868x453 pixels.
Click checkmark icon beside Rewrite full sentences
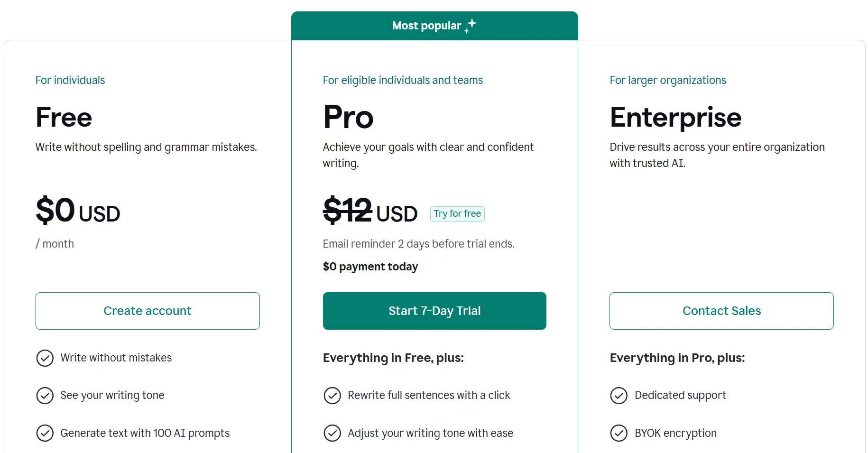pos(332,396)
